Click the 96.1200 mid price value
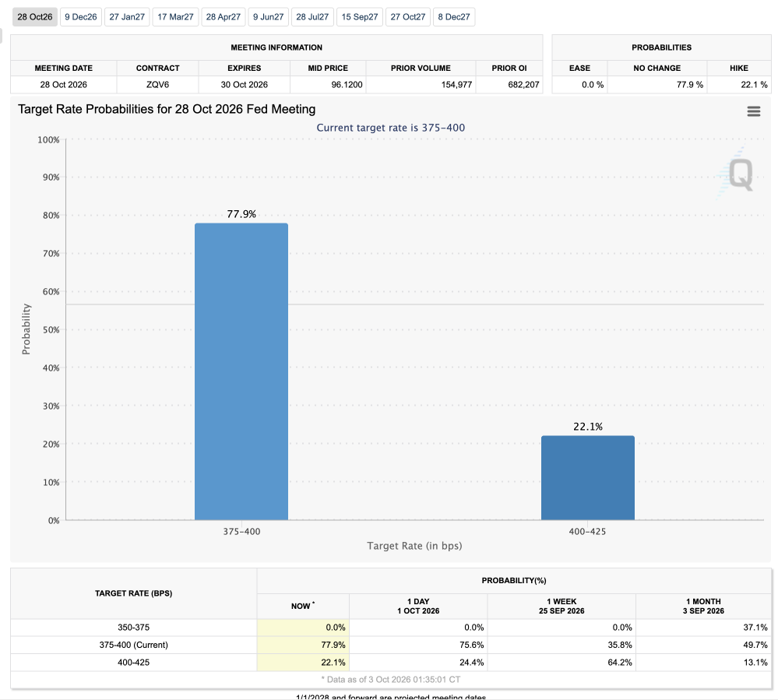Image resolution: width=778 pixels, height=700 pixels. (347, 85)
